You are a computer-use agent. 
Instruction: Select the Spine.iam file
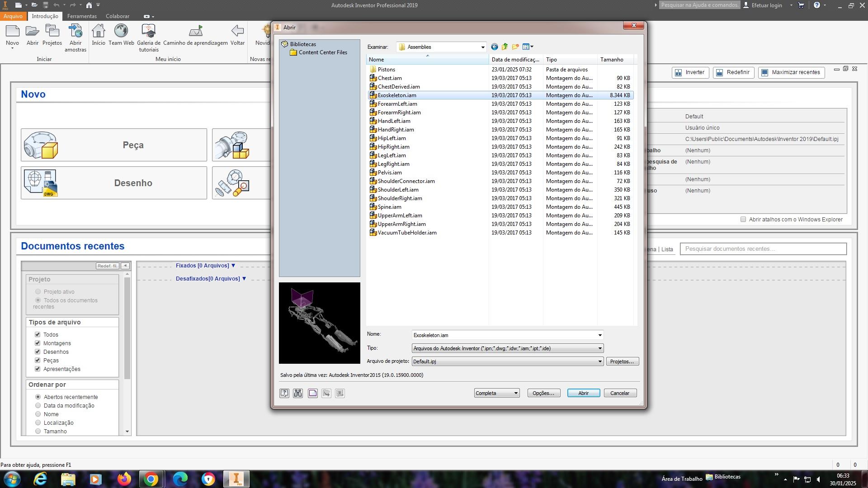[389, 207]
